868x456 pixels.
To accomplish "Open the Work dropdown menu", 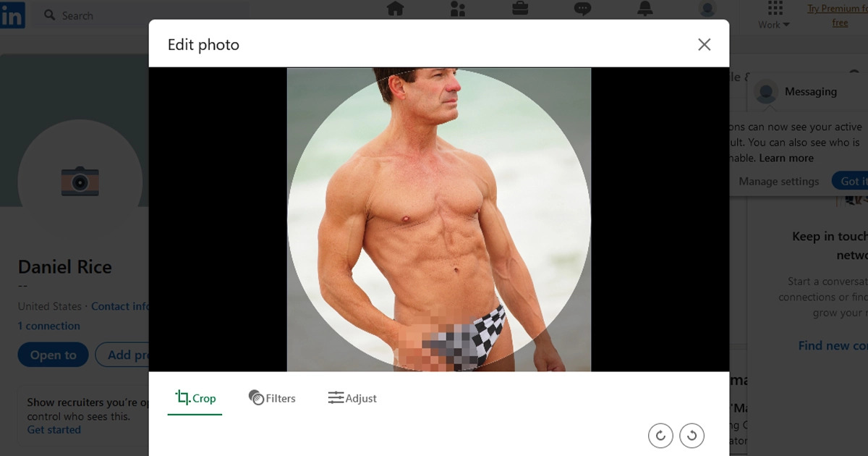I will click(x=772, y=24).
